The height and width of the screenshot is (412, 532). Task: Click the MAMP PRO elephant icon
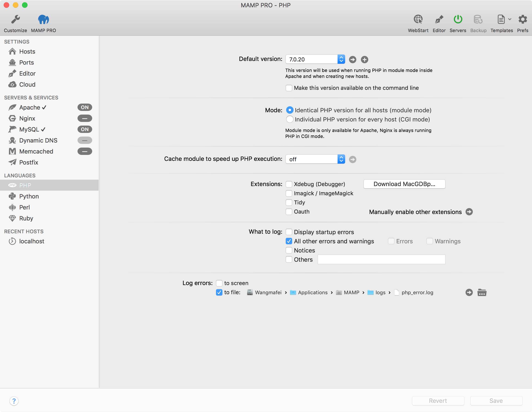43,19
